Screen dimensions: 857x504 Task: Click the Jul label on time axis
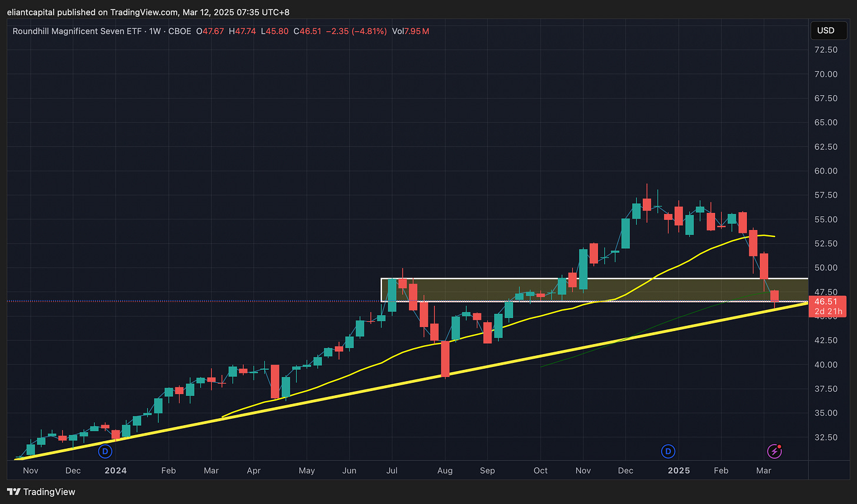393,470
